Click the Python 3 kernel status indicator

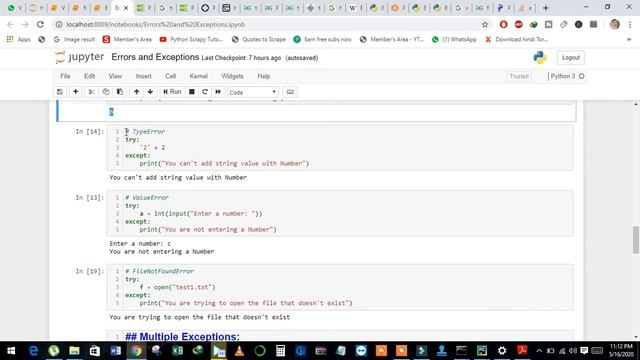point(567,76)
